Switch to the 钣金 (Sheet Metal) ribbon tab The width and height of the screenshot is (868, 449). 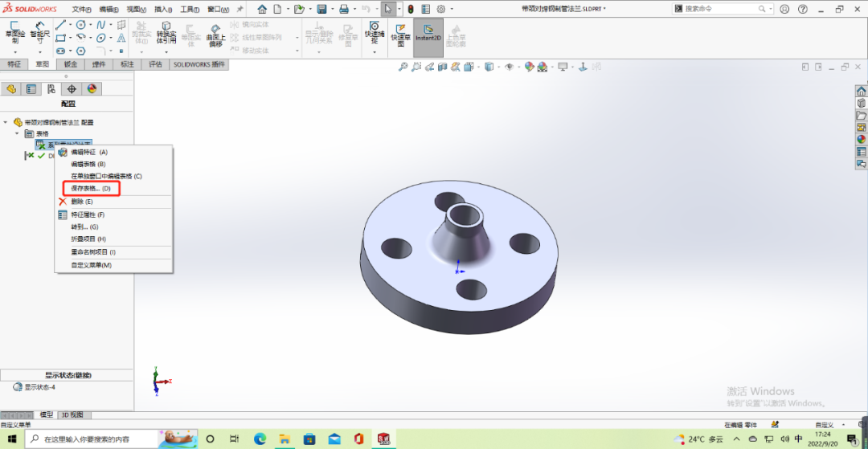click(71, 64)
